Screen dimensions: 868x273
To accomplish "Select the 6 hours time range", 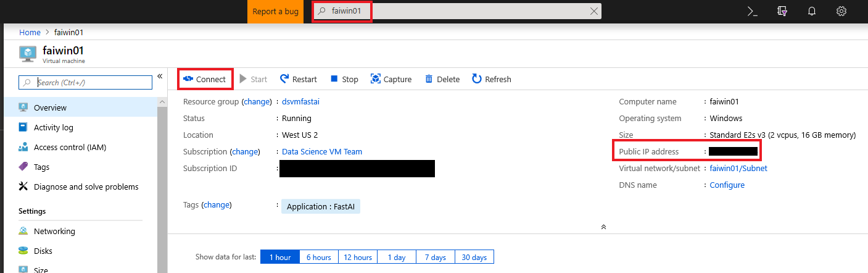I will tap(318, 257).
